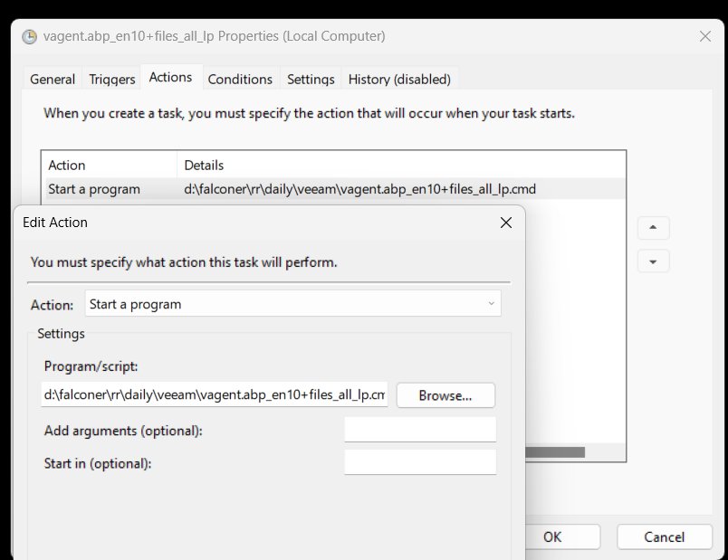Open the Settings tab

(311, 80)
